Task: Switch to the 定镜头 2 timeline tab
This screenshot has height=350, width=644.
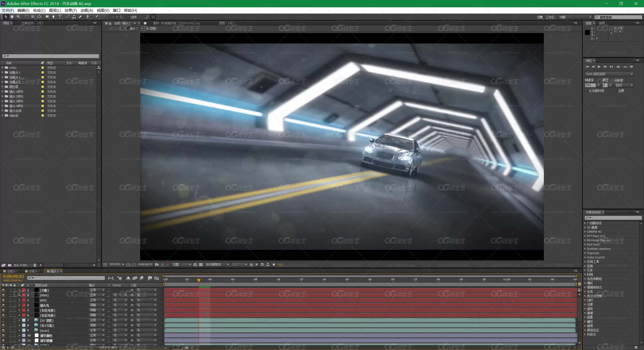Action: tap(32, 271)
